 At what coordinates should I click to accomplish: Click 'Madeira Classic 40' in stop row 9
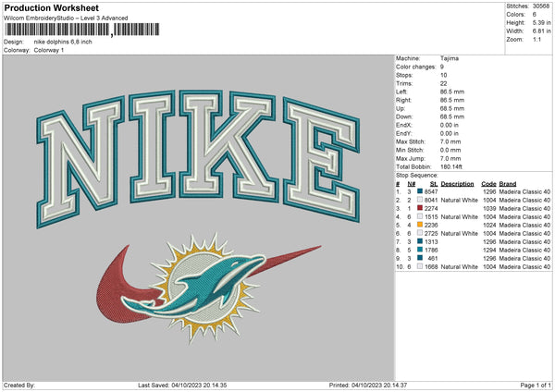point(524,258)
